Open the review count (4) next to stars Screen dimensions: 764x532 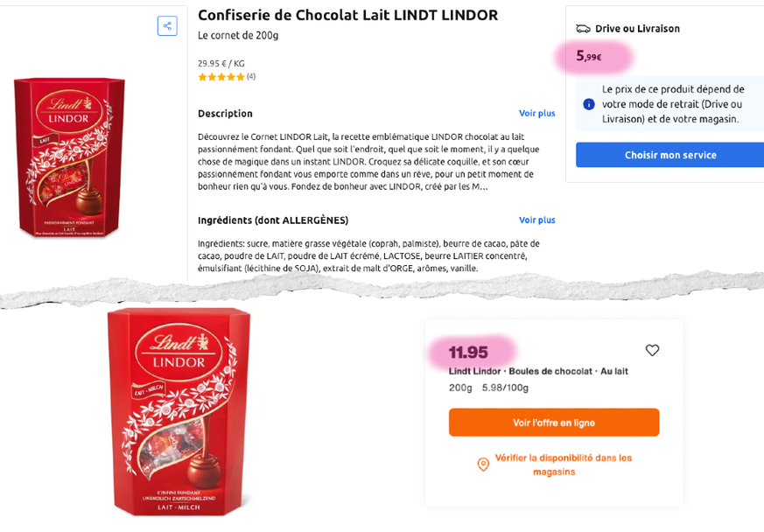(251, 76)
